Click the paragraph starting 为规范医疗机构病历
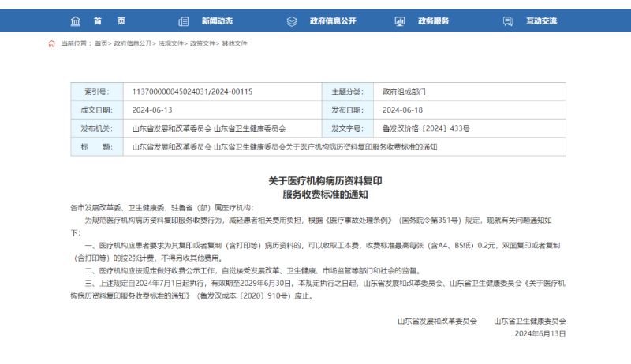The image size is (631, 364). coord(311,227)
